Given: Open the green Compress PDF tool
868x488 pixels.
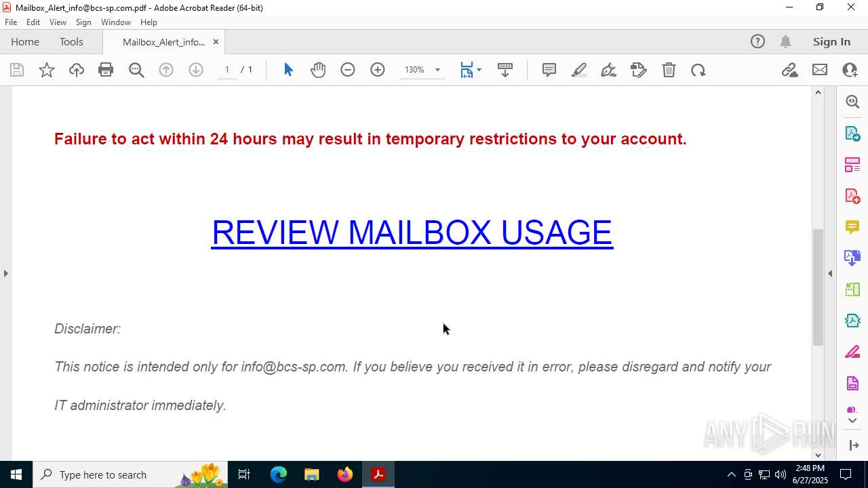Looking at the screenshot, I should (852, 289).
